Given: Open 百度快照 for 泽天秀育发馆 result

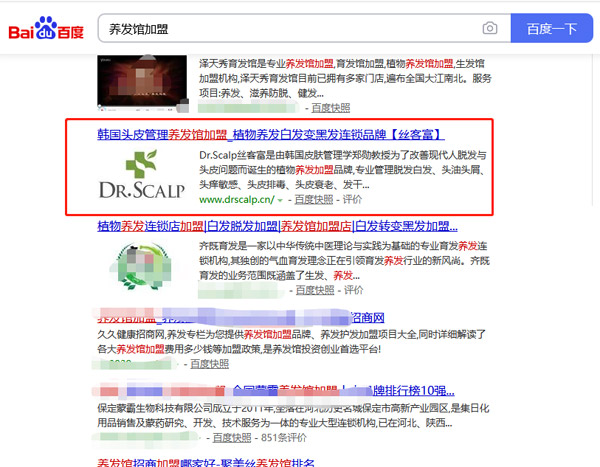Looking at the screenshot, I should [x=331, y=108].
